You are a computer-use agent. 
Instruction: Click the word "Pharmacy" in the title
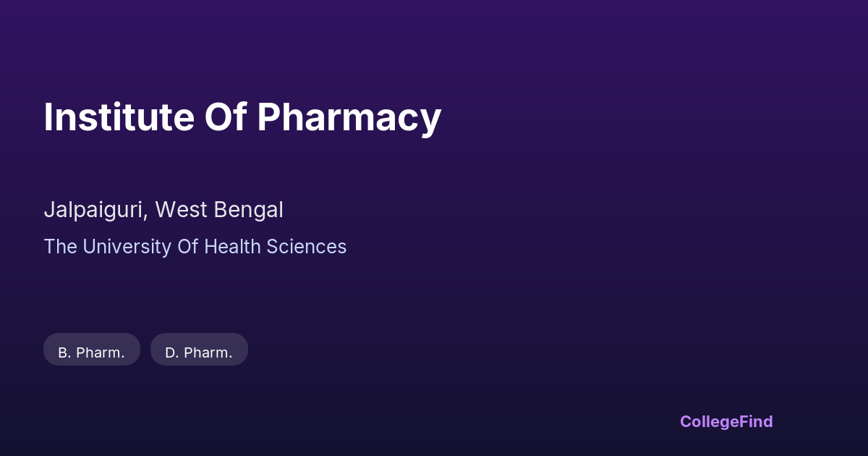pos(349,117)
